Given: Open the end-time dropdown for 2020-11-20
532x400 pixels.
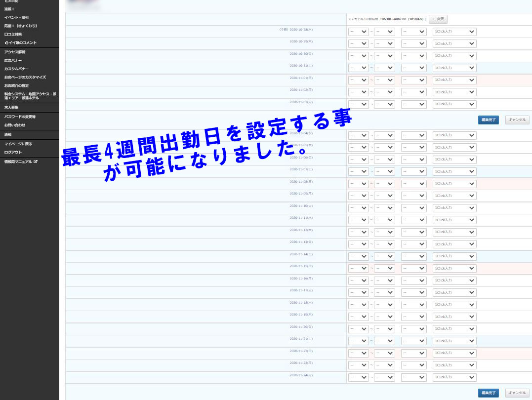Looking at the screenshot, I should tap(384, 329).
